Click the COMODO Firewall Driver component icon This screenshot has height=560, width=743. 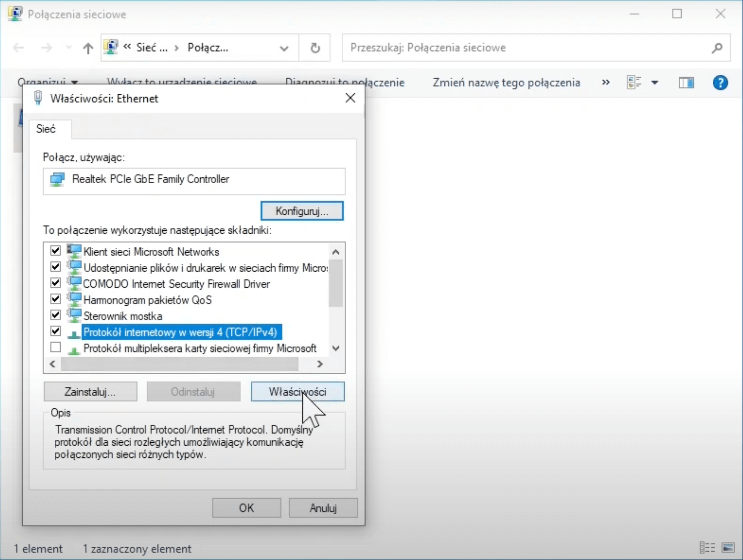tap(74, 283)
